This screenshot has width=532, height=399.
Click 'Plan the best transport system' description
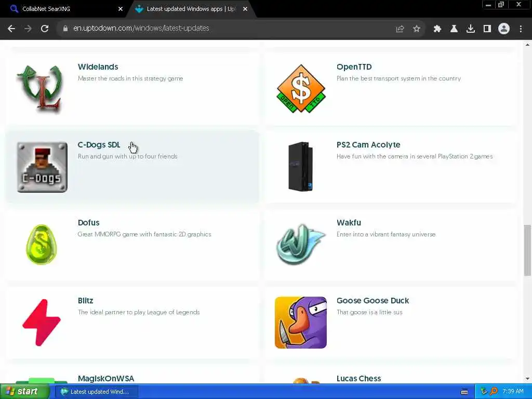pyautogui.click(x=398, y=78)
